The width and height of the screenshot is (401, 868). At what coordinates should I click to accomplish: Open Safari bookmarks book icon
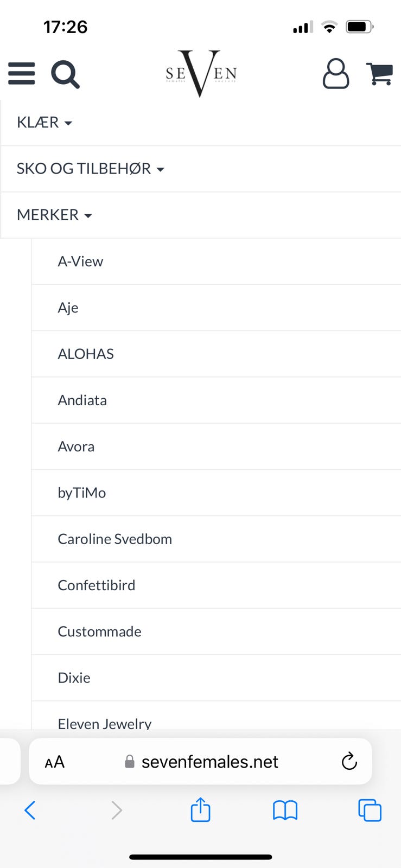(x=285, y=810)
